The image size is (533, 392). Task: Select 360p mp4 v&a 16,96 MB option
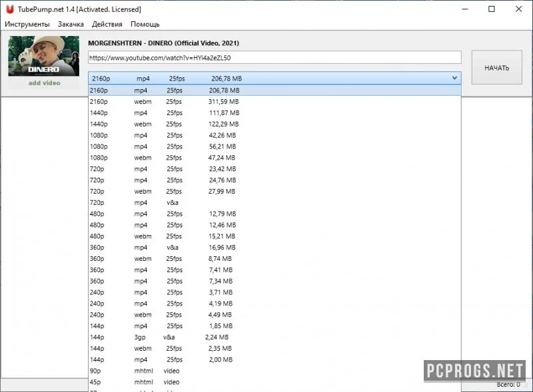pyautogui.click(x=274, y=248)
